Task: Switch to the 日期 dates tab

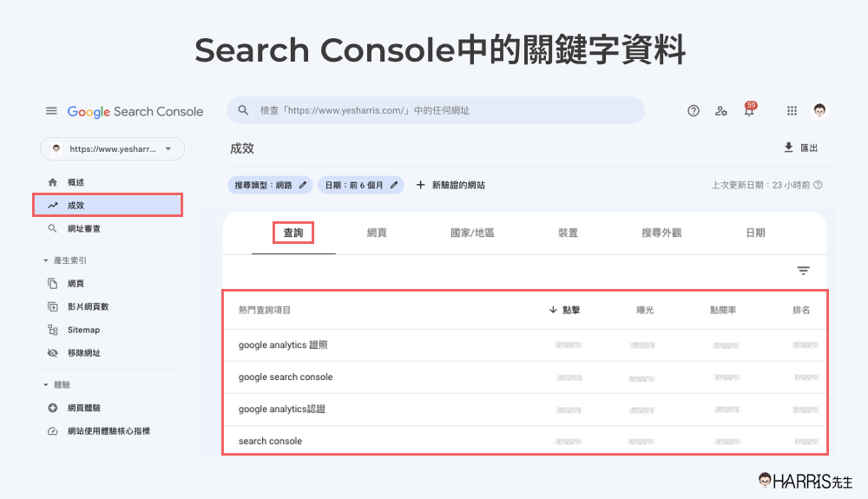Action: [756, 233]
